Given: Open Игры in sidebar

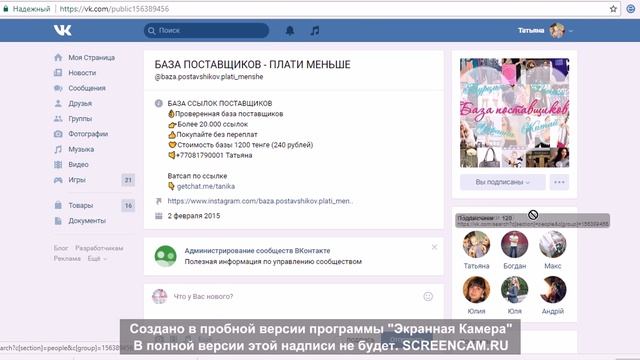Looking at the screenshot, I should point(77,180).
